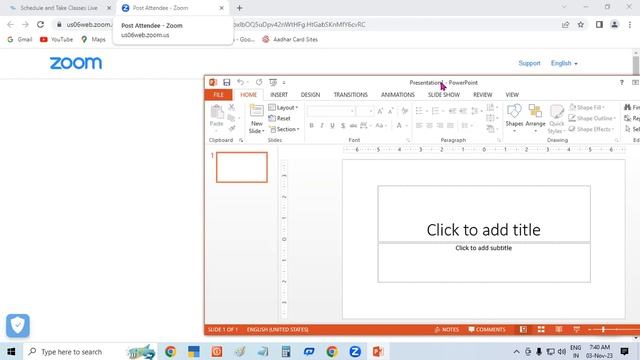The height and width of the screenshot is (360, 640).
Task: Select slide 1 thumbnail
Action: coord(242,167)
